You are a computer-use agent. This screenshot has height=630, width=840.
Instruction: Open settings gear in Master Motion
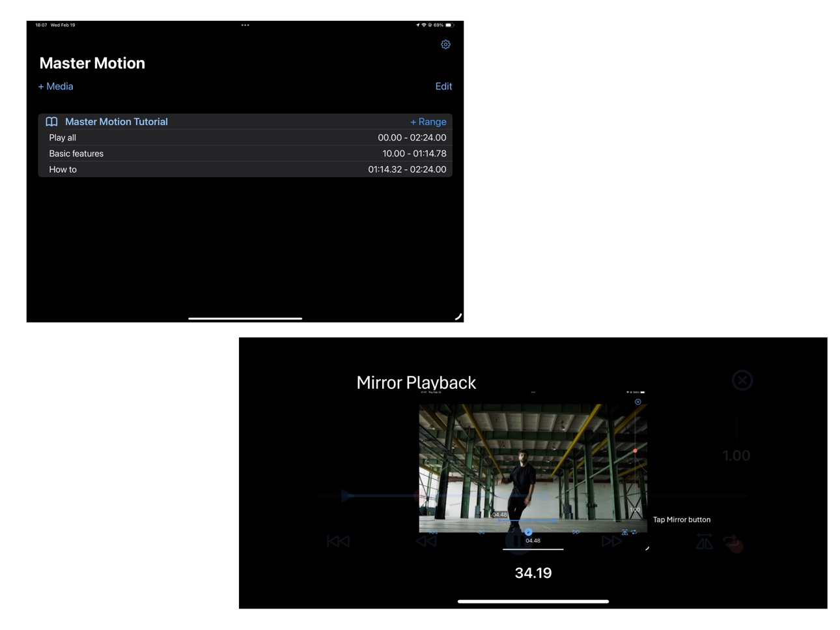(445, 44)
